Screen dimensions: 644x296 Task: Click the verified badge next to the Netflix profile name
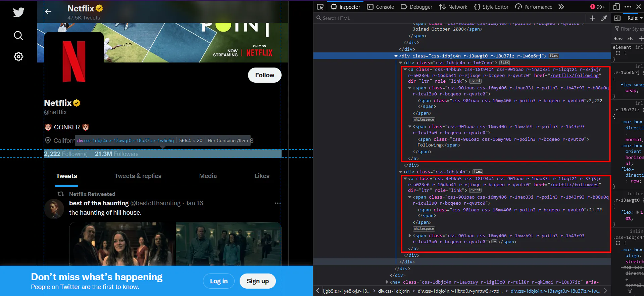point(77,103)
